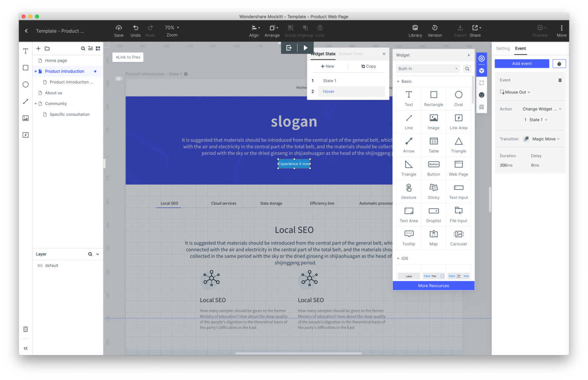Add a Rectangle widget from the Widget panel

(433, 98)
